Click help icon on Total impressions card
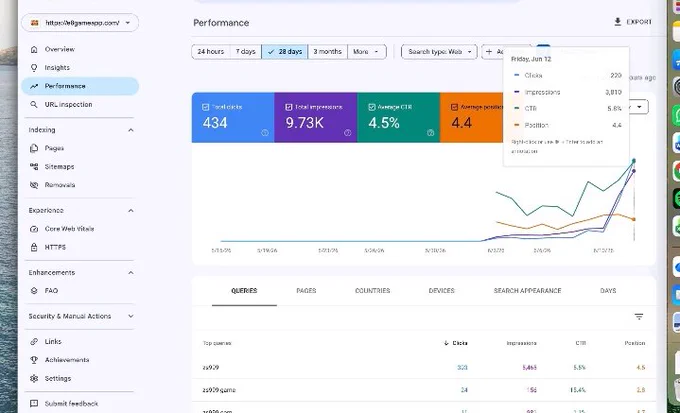 (347, 133)
